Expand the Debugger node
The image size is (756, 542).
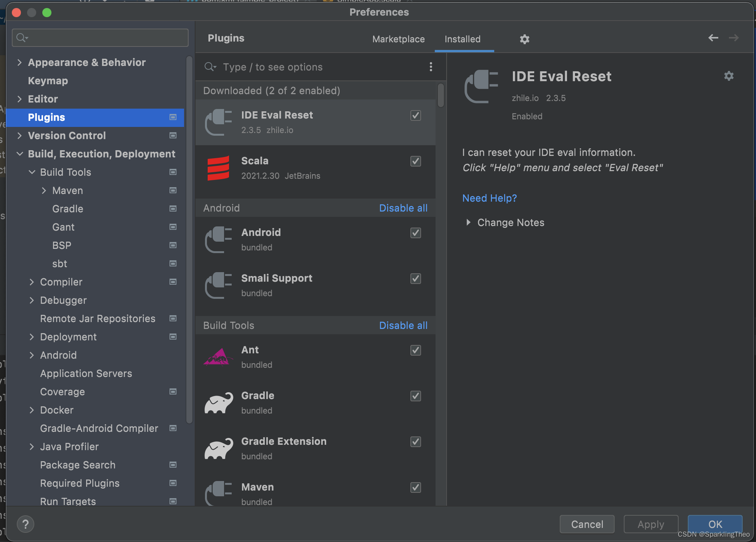point(32,300)
